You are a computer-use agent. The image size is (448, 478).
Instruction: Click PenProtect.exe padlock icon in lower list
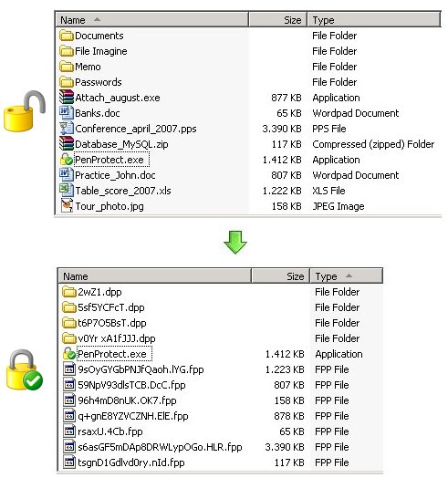point(69,354)
